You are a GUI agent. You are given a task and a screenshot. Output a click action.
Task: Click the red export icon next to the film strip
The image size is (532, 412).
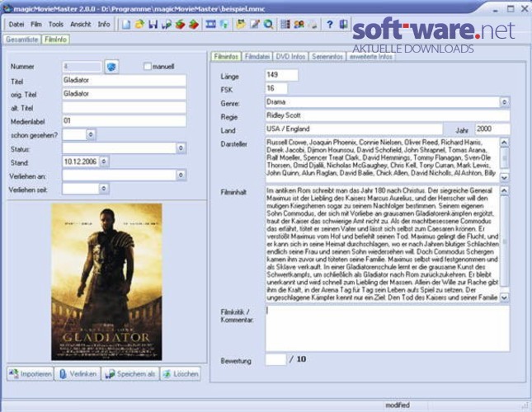point(194,25)
